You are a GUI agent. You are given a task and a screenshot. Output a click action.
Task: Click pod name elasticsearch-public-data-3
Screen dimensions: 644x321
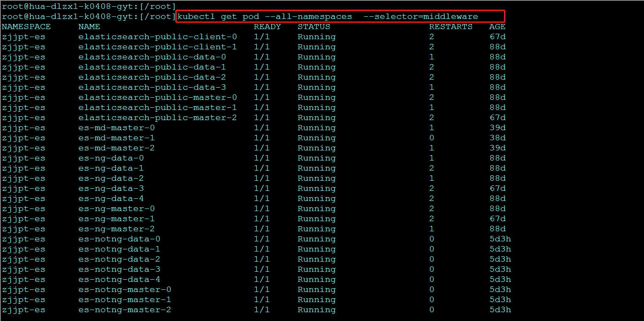152,87
